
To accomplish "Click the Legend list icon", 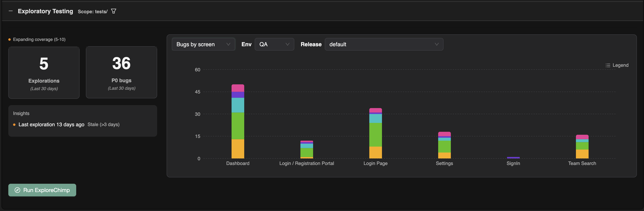I will click(608, 65).
